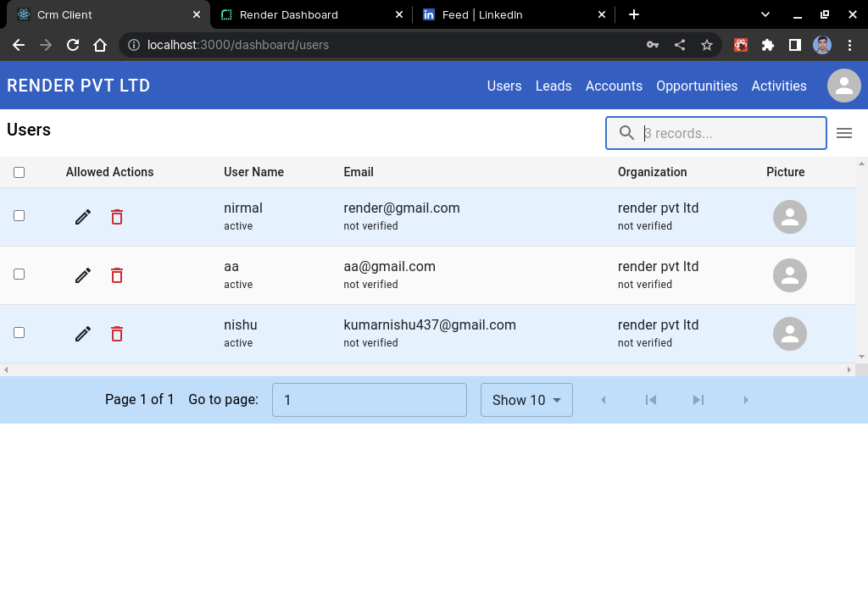Select the email aa@gmail.com

click(x=389, y=267)
